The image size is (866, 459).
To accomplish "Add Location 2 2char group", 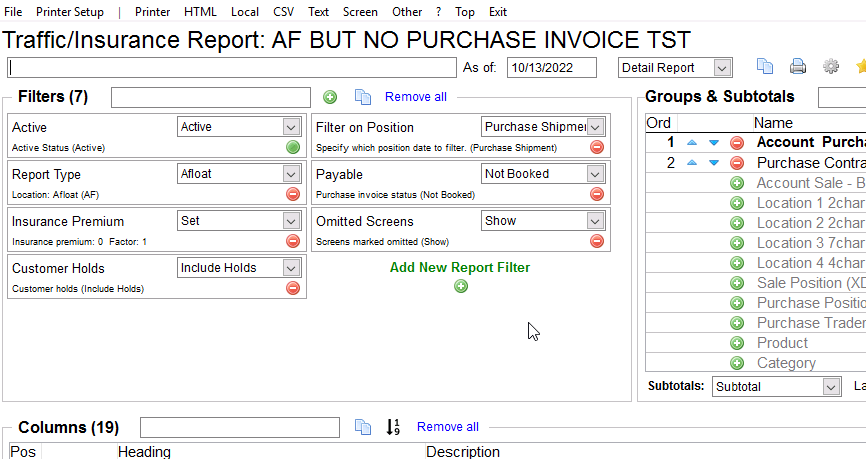I will [737, 223].
